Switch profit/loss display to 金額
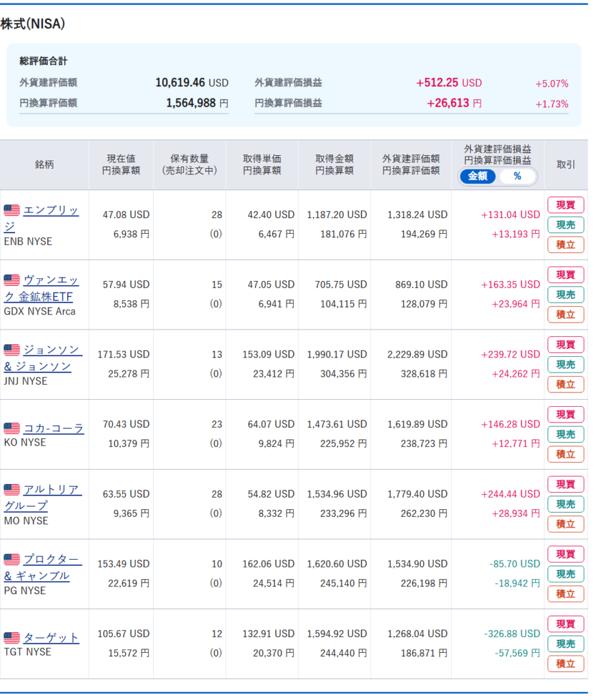The width and height of the screenshot is (596, 700). tap(477, 176)
